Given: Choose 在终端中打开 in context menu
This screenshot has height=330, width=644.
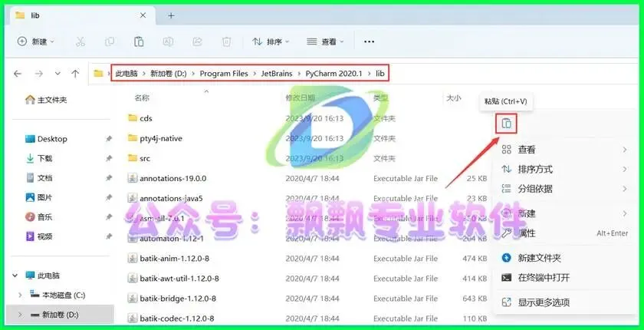Looking at the screenshot, I should [x=565, y=278].
